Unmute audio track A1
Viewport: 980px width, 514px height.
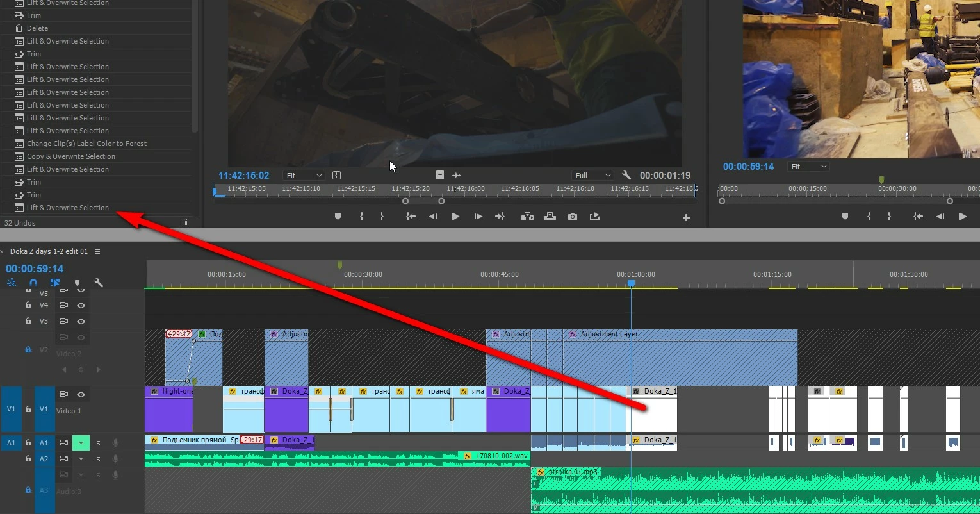[81, 443]
